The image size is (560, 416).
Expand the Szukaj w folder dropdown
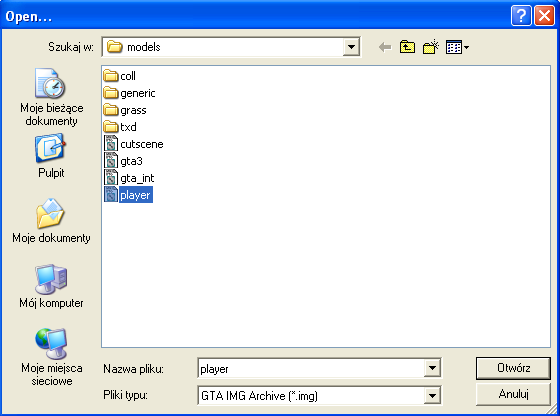[x=351, y=47]
